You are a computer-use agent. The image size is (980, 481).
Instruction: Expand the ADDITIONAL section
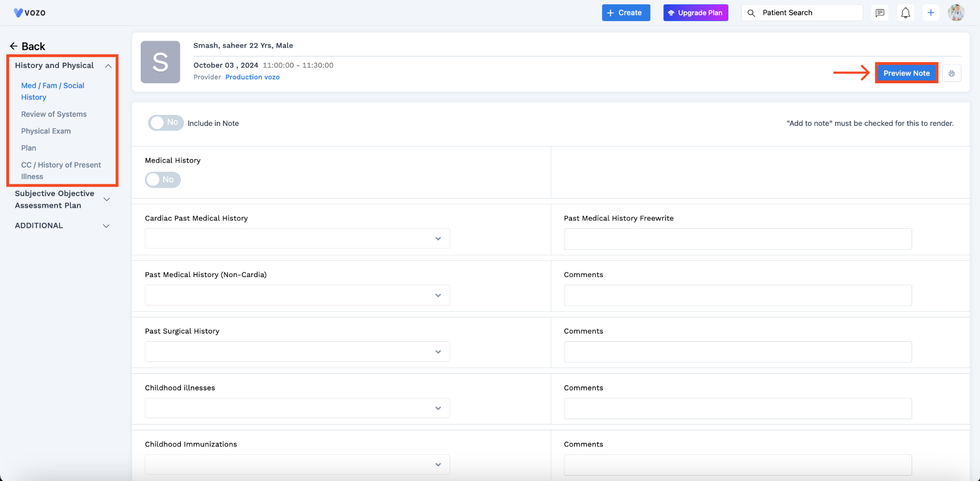coord(106,226)
